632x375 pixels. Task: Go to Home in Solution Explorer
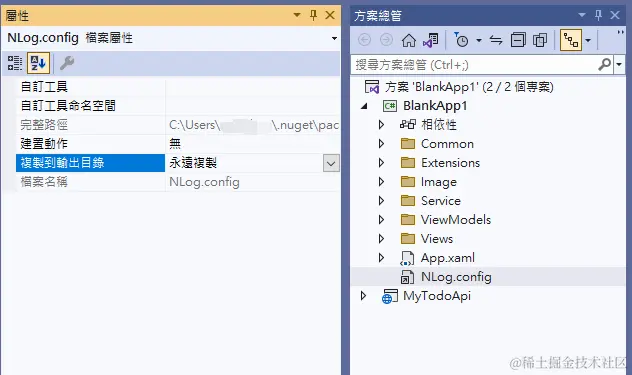(x=408, y=40)
